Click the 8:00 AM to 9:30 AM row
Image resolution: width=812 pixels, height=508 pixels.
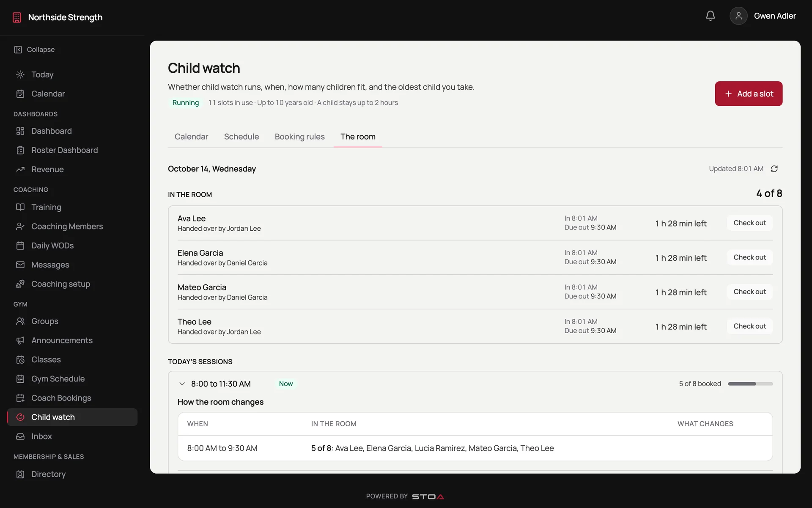pos(475,448)
